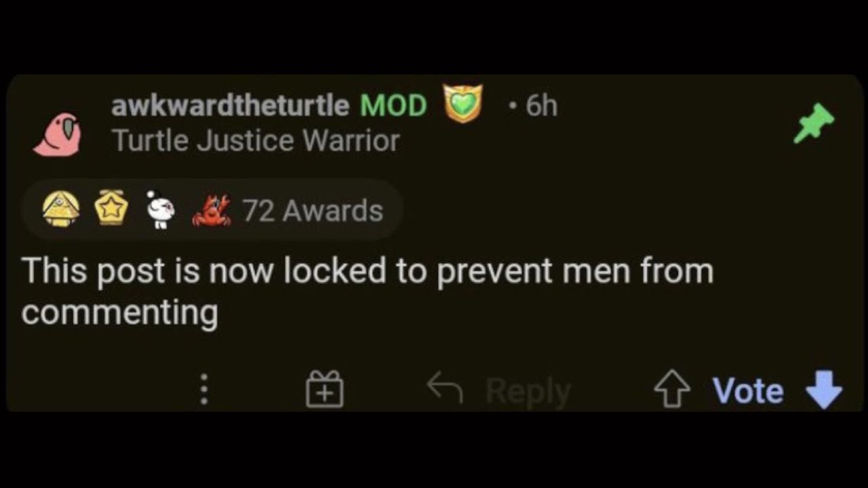Click the white Snoo award icon
Screen dimensions: 868x488
(161, 210)
